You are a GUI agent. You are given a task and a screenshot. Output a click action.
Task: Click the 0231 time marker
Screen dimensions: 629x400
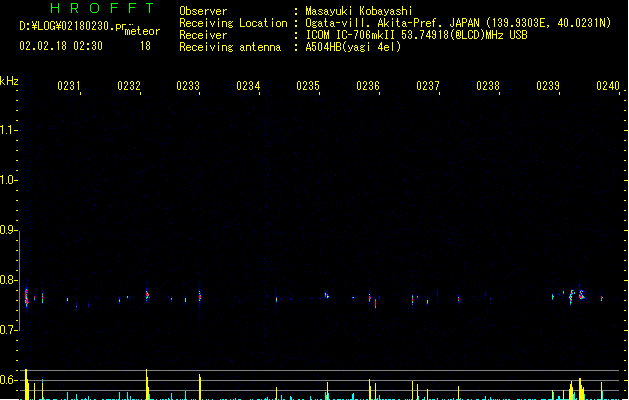coord(69,85)
